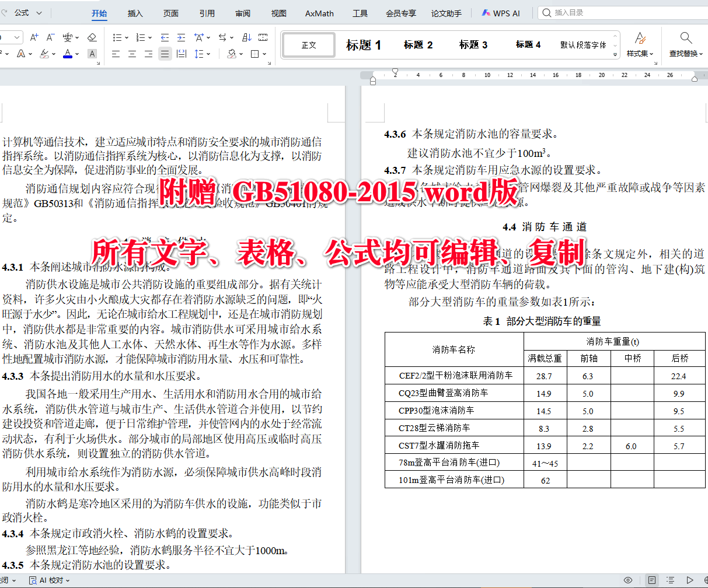Apply the 标题 4 style
Viewport: 708px width, 588px height.
pyautogui.click(x=528, y=44)
